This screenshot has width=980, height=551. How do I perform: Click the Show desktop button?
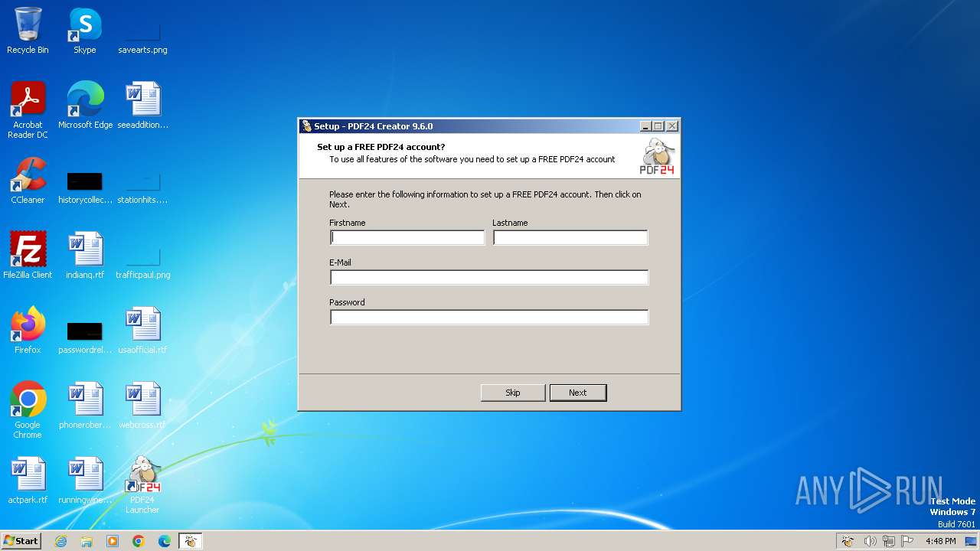[972, 541]
